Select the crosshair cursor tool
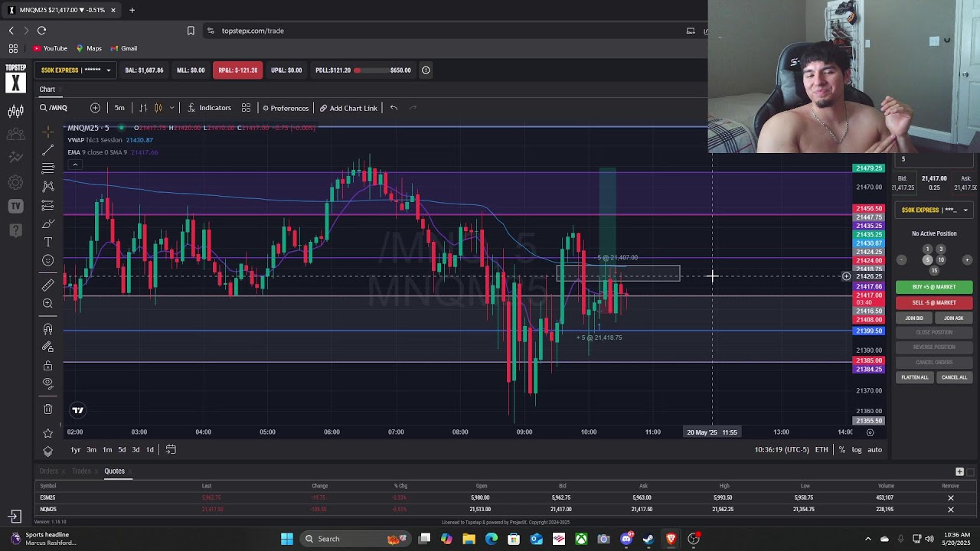Screen dimensions: 980x551 click(x=47, y=132)
